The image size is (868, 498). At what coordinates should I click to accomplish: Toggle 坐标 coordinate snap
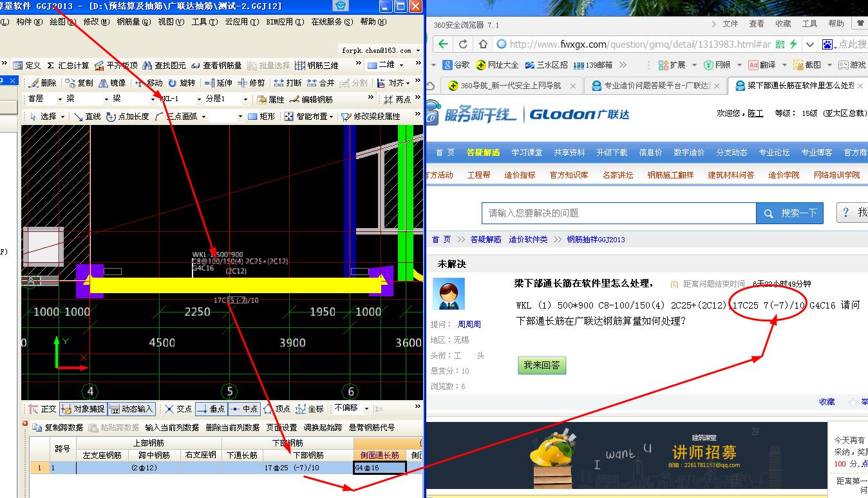[x=310, y=408]
